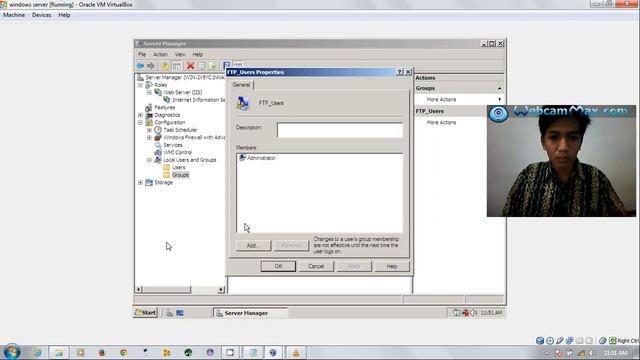Click the tree pane scrollbar left arrow
The image size is (640, 360).
139,289
